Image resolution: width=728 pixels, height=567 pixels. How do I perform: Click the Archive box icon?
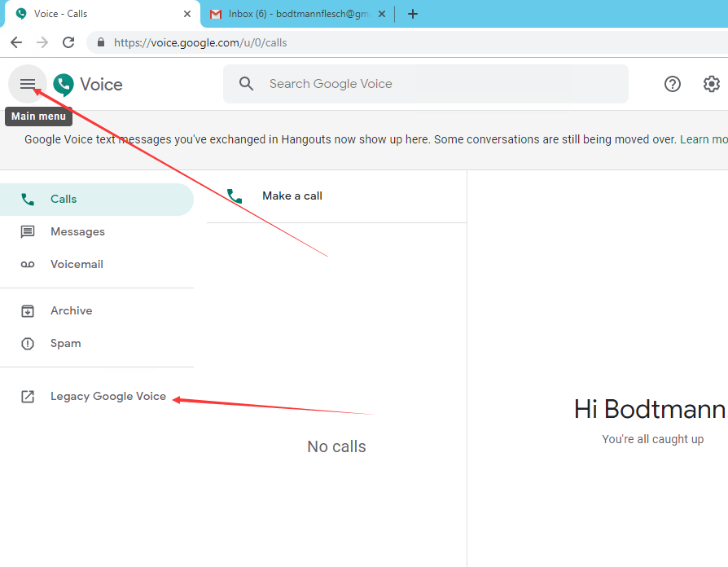pyautogui.click(x=28, y=310)
